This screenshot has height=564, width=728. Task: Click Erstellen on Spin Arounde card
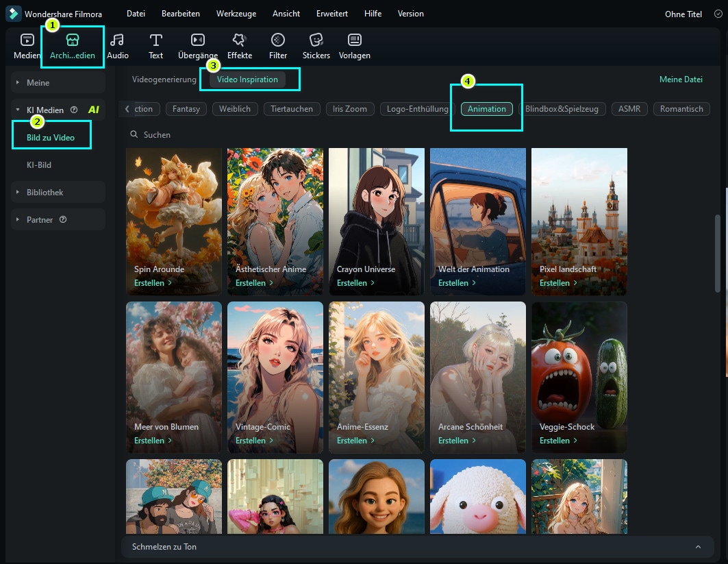coord(153,282)
